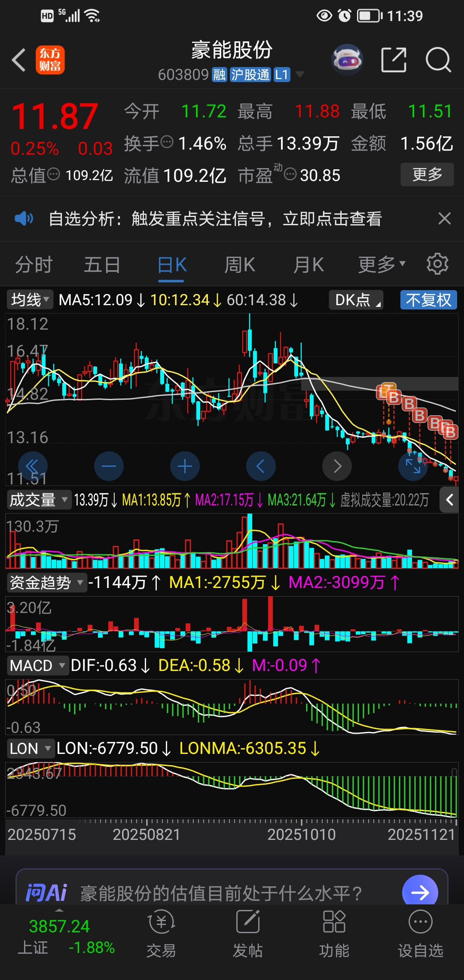Switch to the 分时 tab
464x980 pixels.
point(34,264)
